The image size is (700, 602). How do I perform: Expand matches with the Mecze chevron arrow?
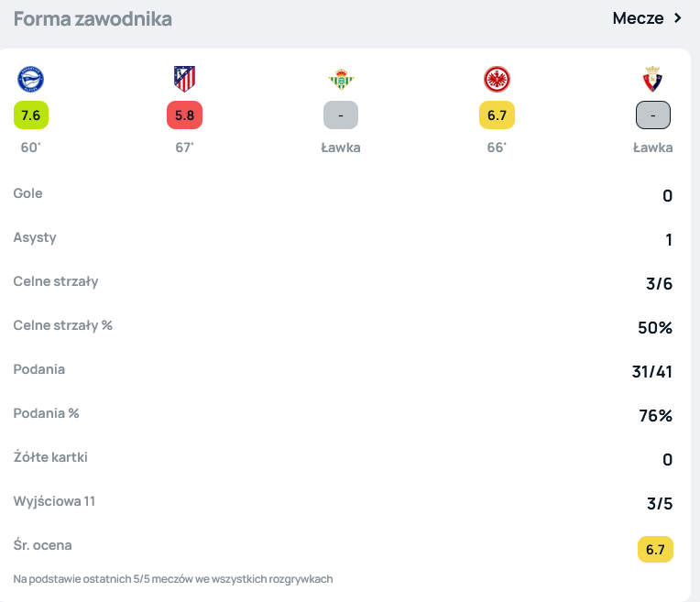tap(678, 18)
